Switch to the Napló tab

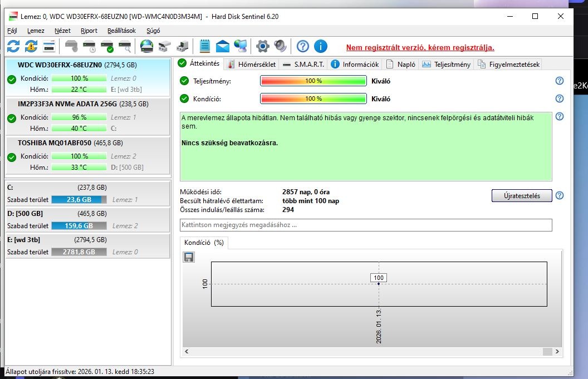pos(401,65)
